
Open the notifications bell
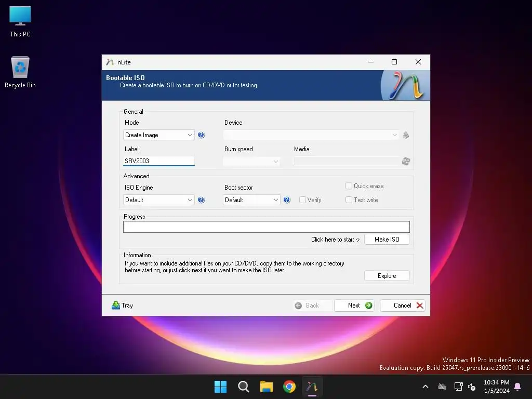[x=518, y=387]
